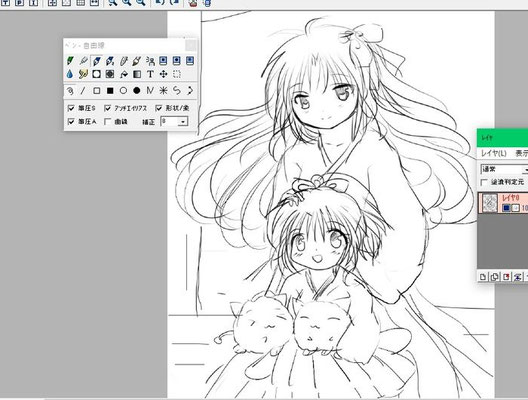
Task: Delete layer using red-marked page icon
Action: point(506,277)
